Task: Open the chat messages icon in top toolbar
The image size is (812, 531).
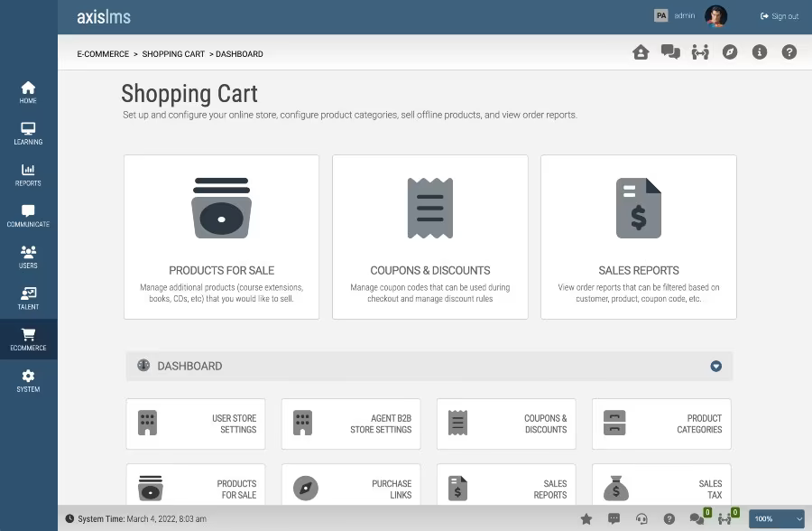Action: [670, 51]
